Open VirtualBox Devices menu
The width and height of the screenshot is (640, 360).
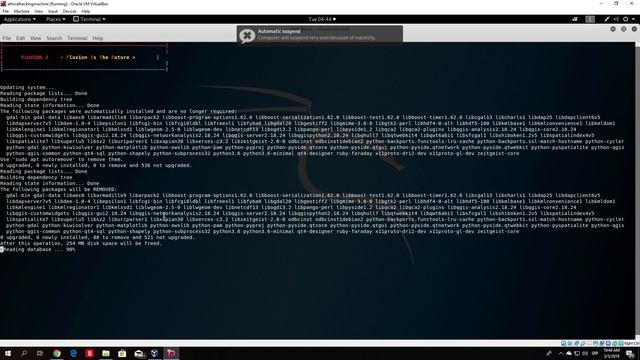[69, 11]
